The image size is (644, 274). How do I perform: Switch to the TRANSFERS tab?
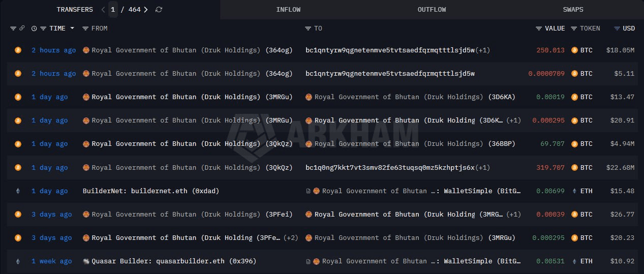click(75, 10)
